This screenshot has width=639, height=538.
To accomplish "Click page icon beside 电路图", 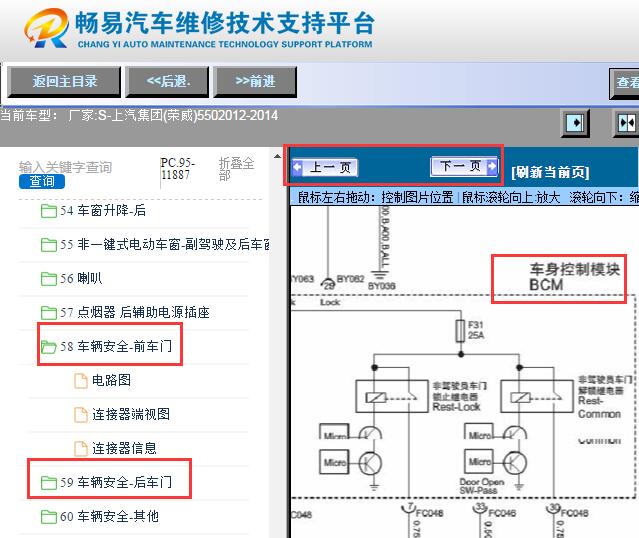I will pyautogui.click(x=81, y=381).
